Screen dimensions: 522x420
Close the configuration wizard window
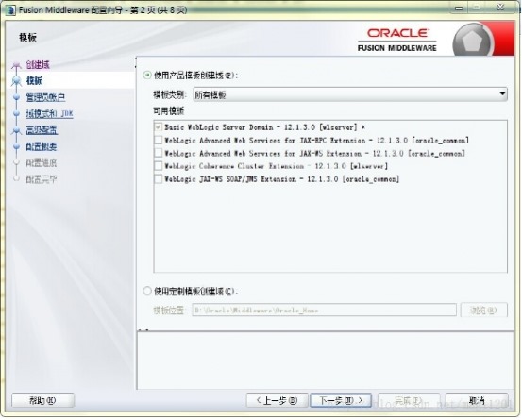(500, 8)
